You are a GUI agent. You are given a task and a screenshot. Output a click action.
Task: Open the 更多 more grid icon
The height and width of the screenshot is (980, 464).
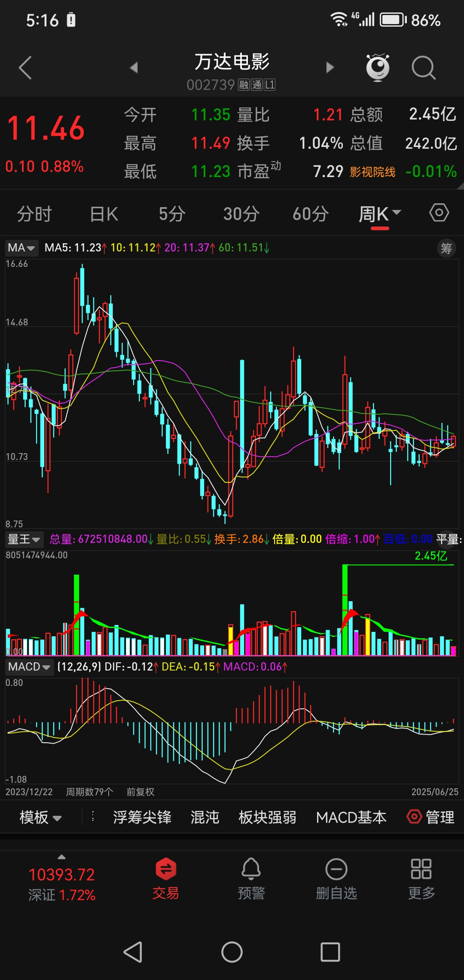421,879
